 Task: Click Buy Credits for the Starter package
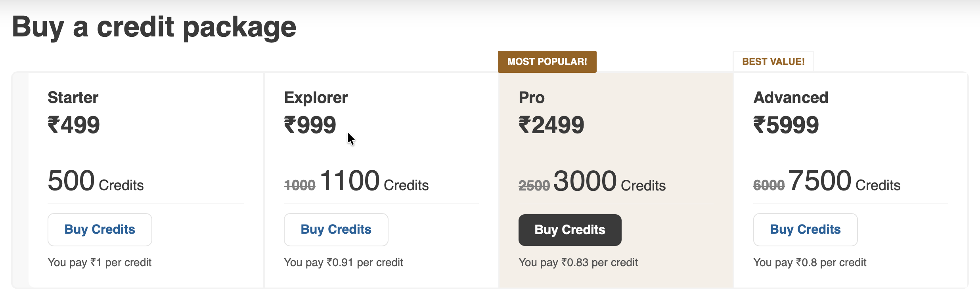pyautogui.click(x=100, y=230)
